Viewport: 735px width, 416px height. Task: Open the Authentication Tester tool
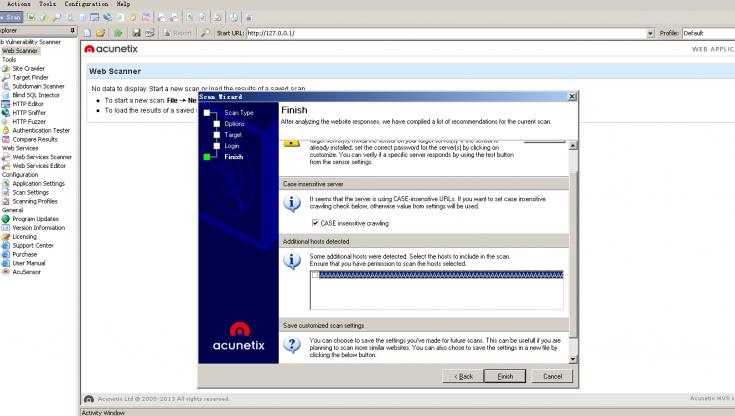(40, 131)
